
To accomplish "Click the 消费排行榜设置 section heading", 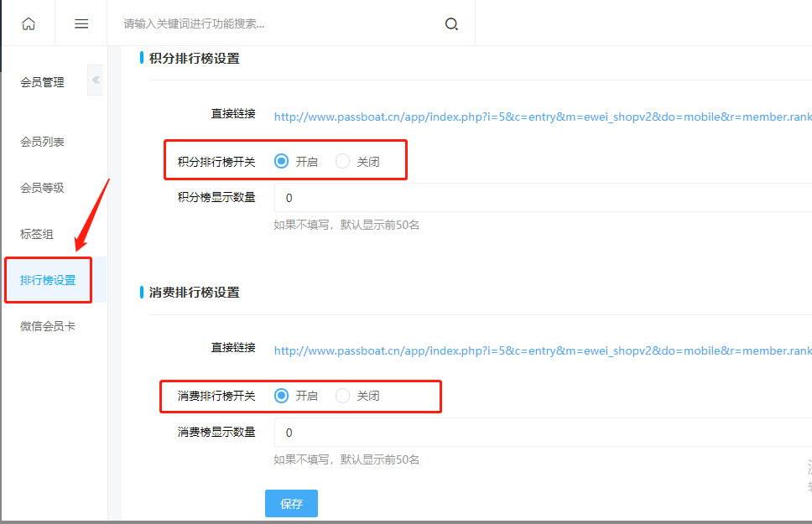I will pos(195,293).
